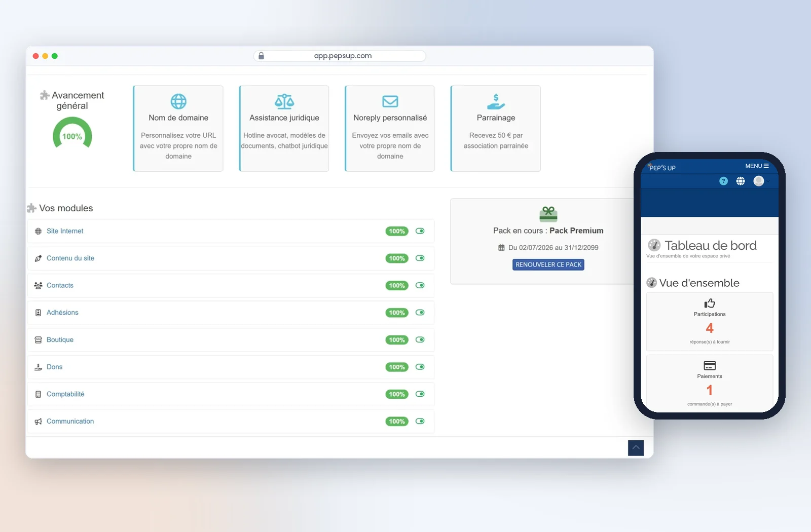Click the Avancement général 100% progress gauge
Viewport: 811px width, 532px height.
coord(72,133)
